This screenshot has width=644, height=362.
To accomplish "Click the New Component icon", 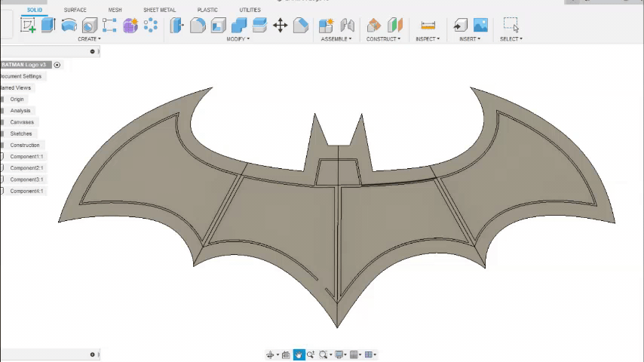I will [x=326, y=26].
